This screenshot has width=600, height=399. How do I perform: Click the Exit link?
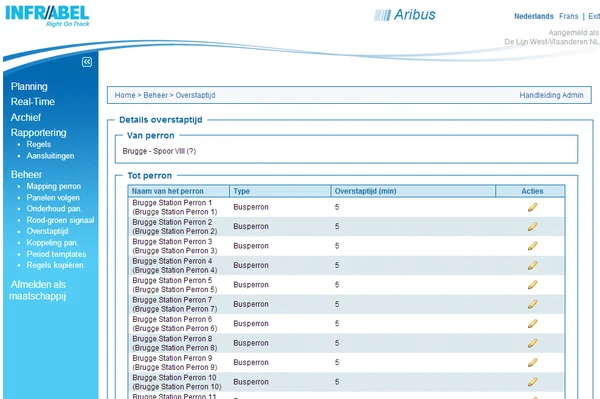593,16
